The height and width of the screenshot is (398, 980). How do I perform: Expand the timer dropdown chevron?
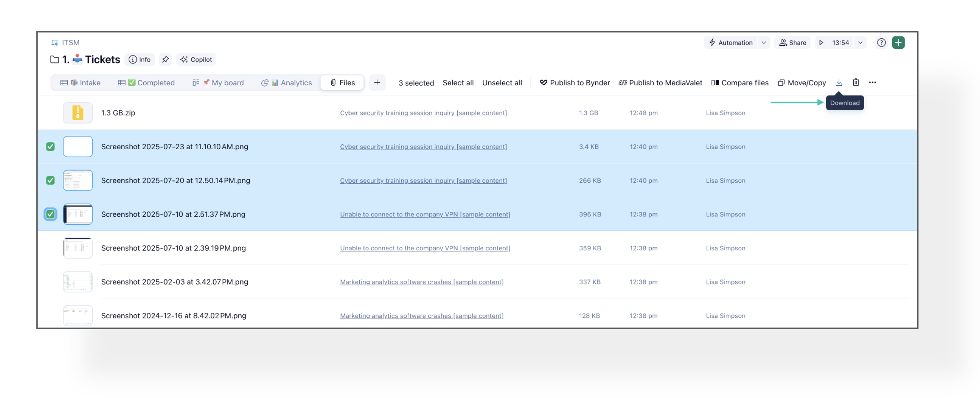click(860, 42)
